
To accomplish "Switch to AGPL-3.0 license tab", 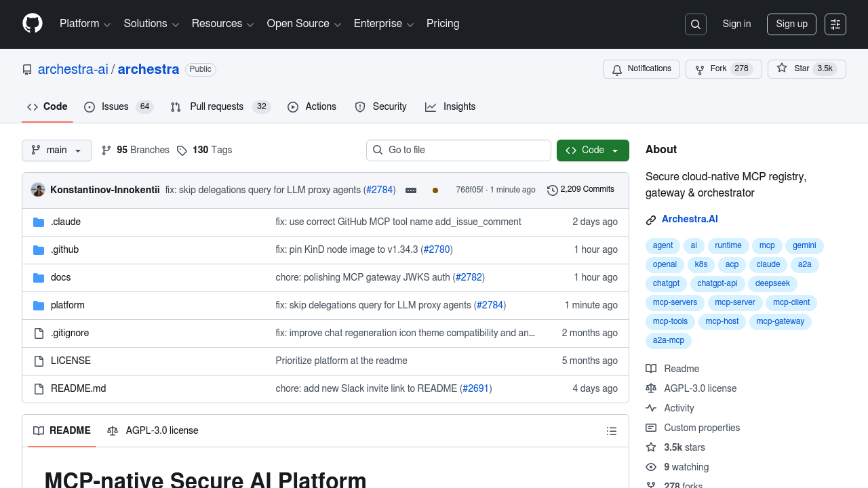I will (153, 431).
